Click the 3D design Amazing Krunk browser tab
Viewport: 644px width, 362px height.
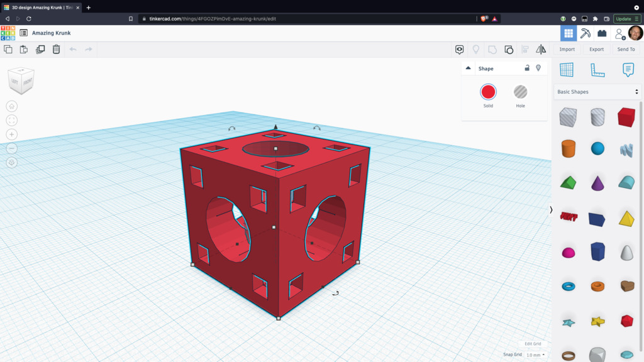(42, 8)
